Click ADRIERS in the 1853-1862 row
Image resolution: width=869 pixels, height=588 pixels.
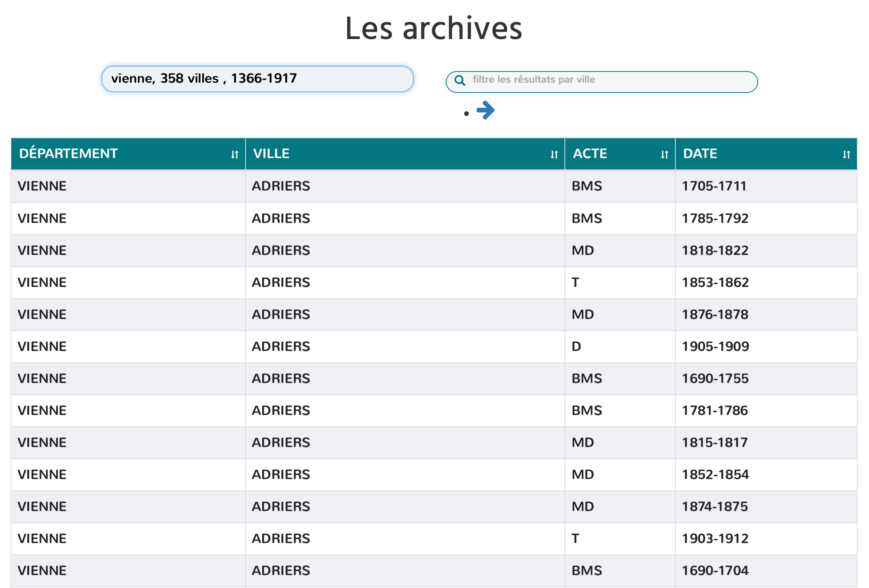[x=281, y=282]
